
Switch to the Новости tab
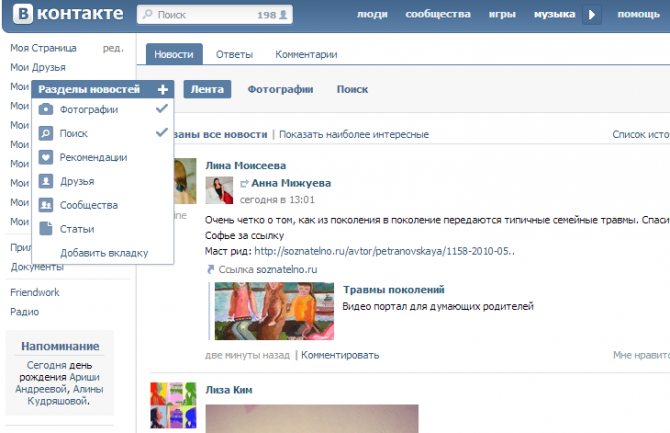pyautogui.click(x=174, y=54)
